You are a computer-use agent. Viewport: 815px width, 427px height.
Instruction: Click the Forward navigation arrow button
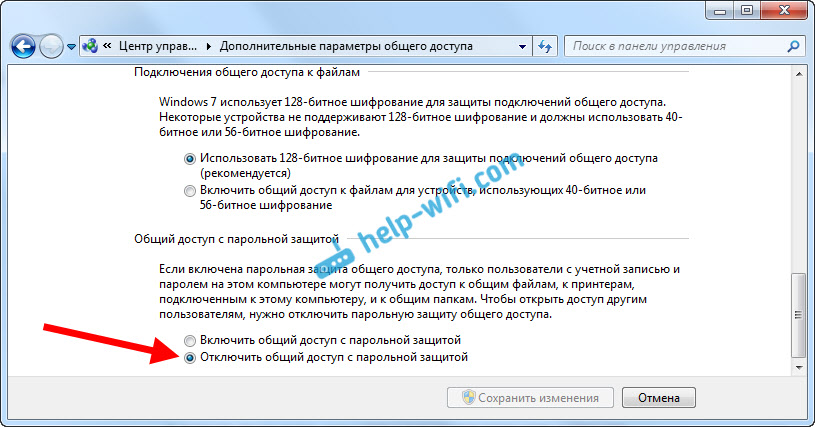click(51, 46)
